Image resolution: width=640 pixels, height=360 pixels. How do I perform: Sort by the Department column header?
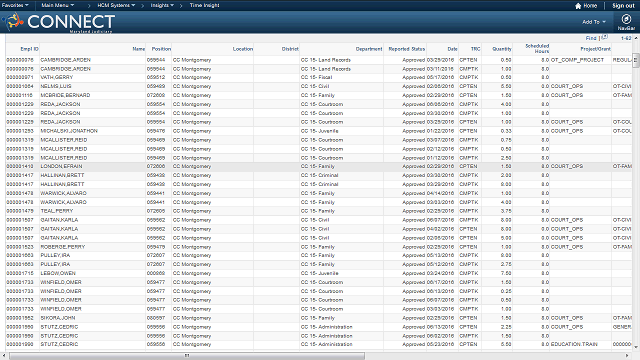click(x=369, y=49)
